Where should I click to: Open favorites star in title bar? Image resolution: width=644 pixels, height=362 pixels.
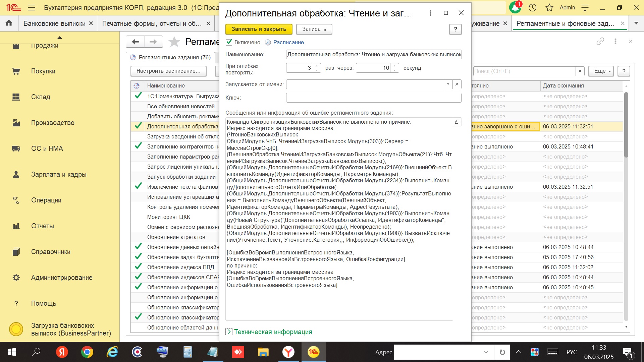click(x=549, y=7)
